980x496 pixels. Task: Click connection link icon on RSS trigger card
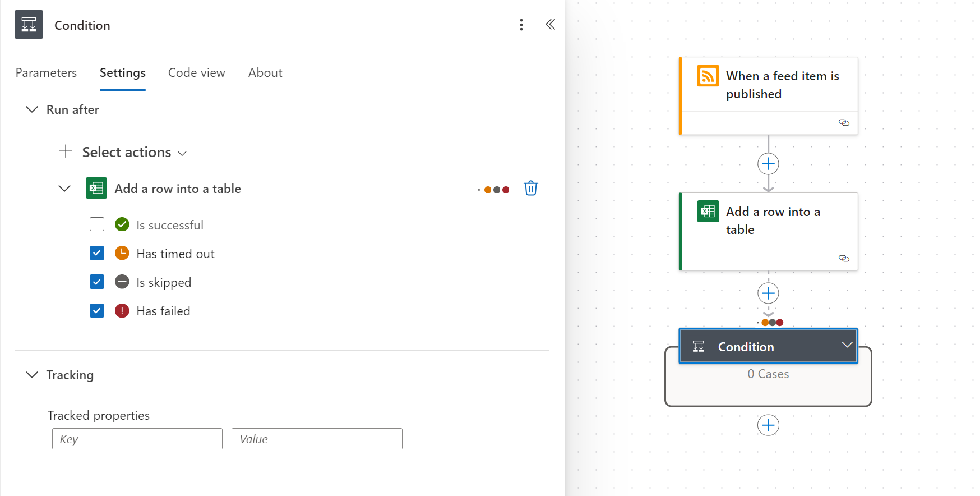coord(844,122)
